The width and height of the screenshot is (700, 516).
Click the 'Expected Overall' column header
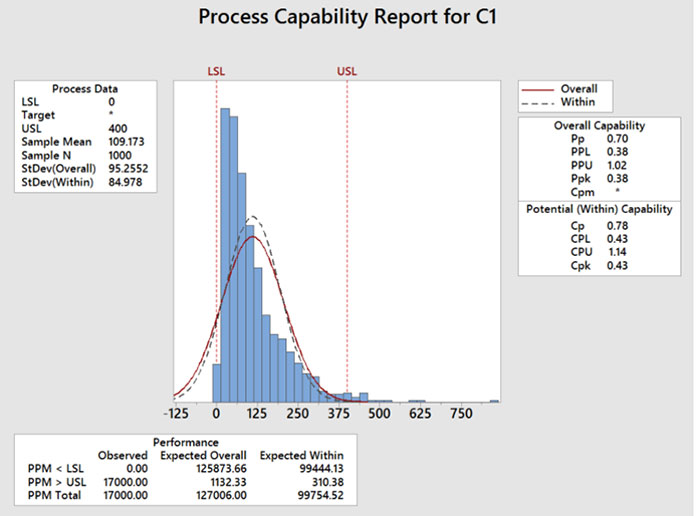203,456
